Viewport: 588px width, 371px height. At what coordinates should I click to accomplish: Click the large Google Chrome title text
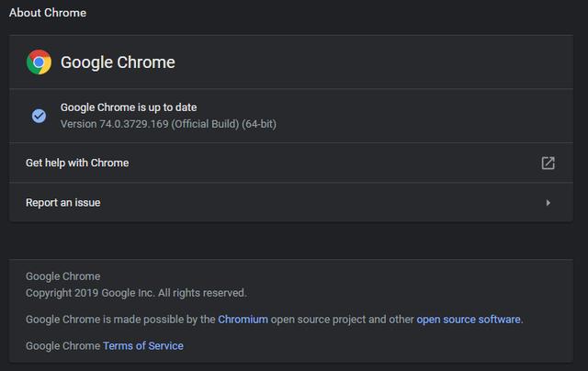(x=118, y=62)
